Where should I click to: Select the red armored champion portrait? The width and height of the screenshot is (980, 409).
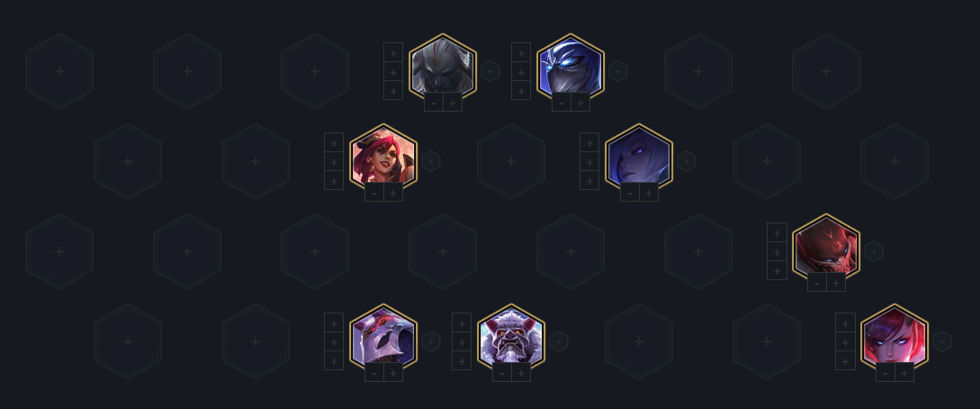point(825,248)
